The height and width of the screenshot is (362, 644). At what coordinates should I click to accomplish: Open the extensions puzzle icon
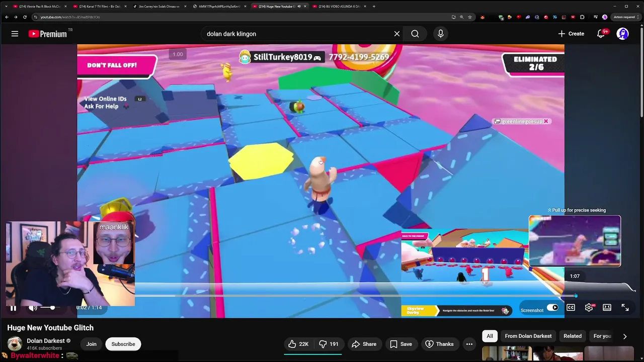(582, 17)
